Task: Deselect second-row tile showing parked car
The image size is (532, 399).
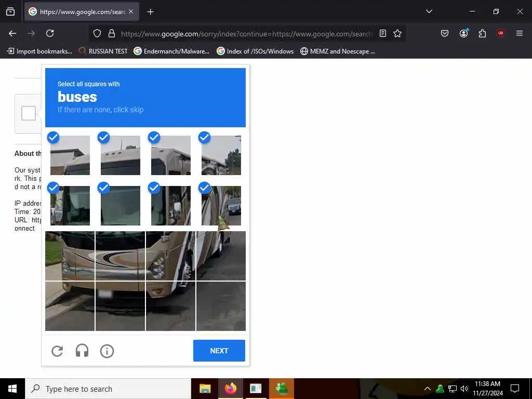Action: click(x=221, y=206)
